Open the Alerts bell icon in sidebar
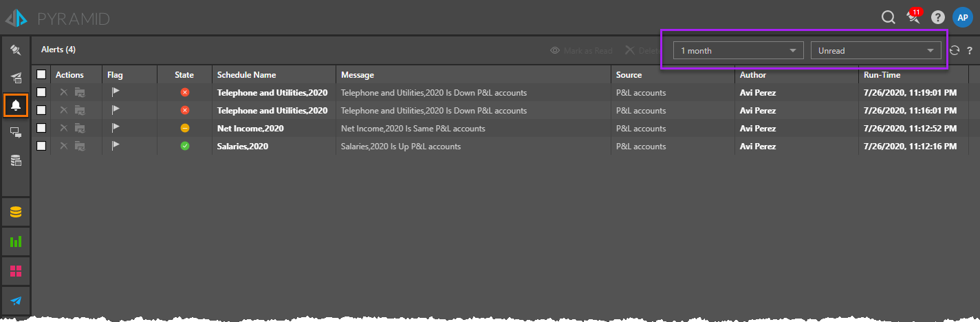This screenshot has width=980, height=322. (x=16, y=105)
